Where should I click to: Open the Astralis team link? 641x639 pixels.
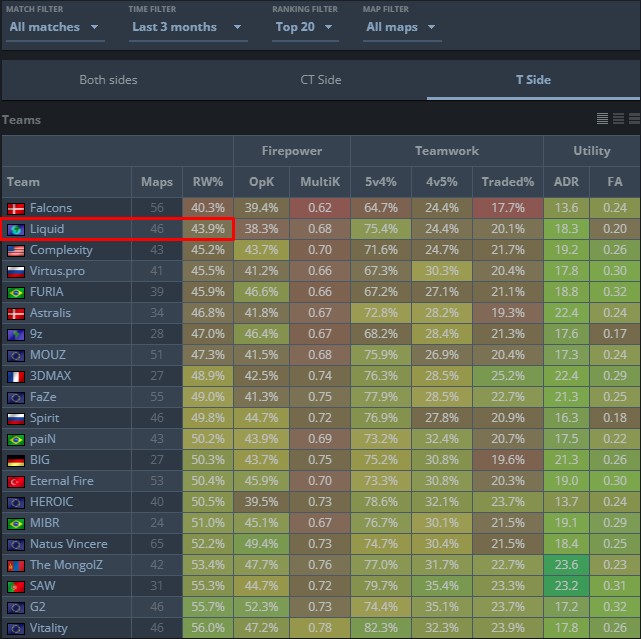[50, 313]
